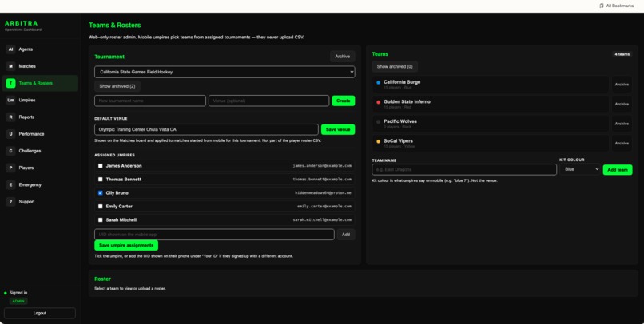This screenshot has width=644, height=324.
Task: Go to the Matches page
Action: [x=40, y=66]
